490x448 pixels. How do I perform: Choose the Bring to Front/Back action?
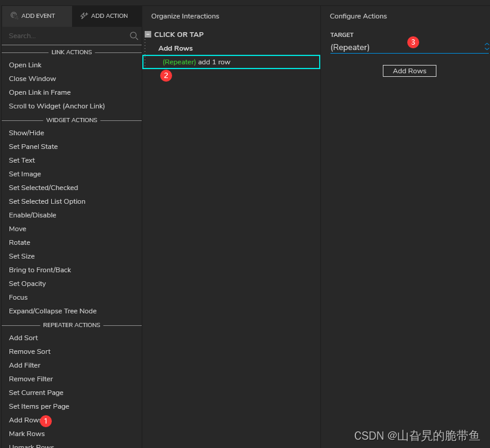40,270
